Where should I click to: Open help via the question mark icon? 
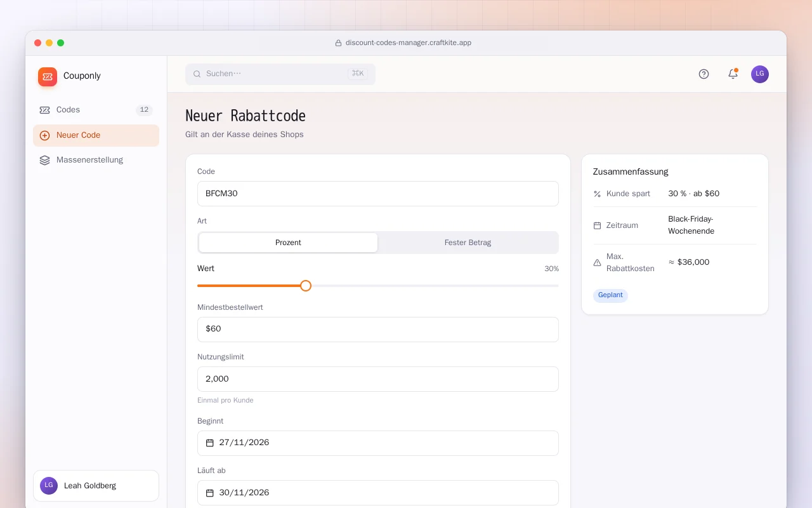(704, 74)
